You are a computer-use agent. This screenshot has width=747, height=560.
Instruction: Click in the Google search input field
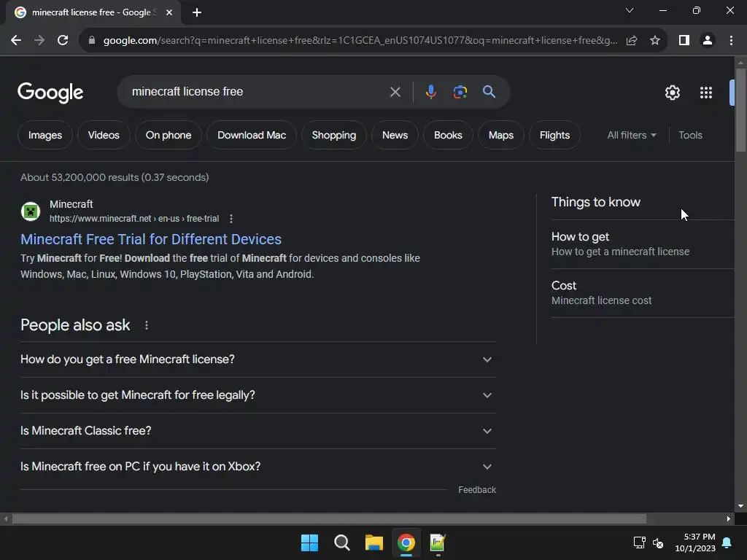point(258,91)
